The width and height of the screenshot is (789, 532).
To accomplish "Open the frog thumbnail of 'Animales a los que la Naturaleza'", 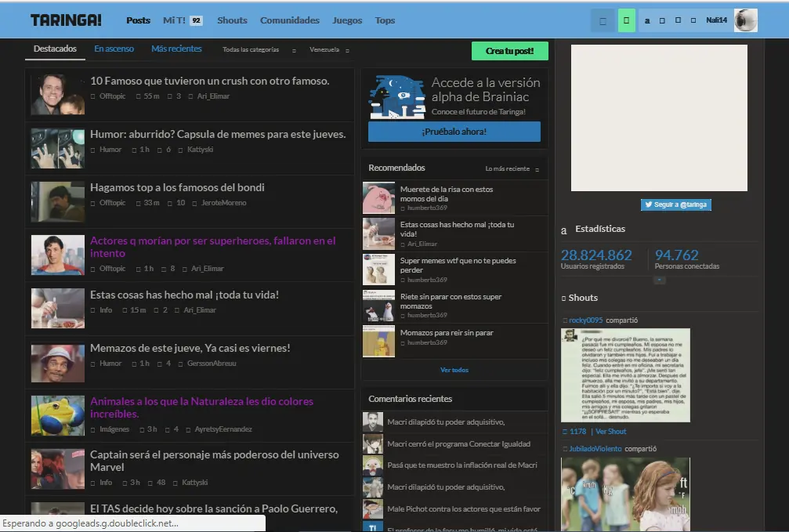I will tap(58, 416).
